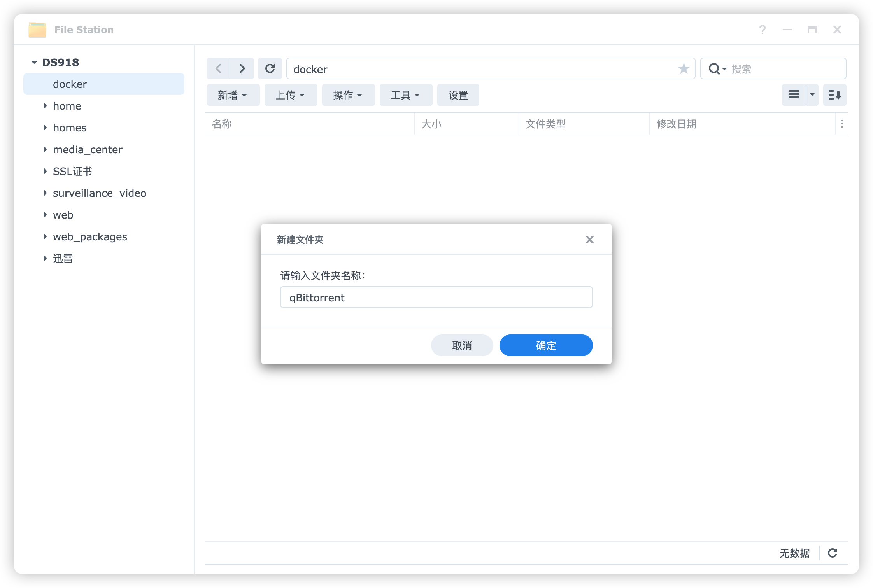The image size is (873, 588).
Task: Click the sort order icon
Action: [834, 95]
